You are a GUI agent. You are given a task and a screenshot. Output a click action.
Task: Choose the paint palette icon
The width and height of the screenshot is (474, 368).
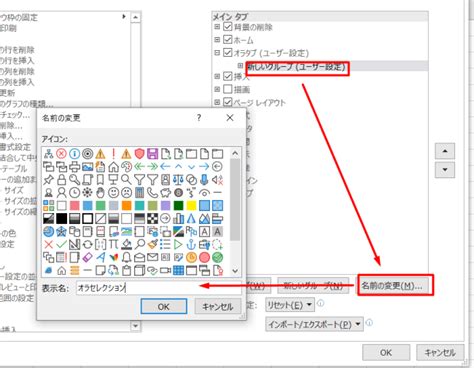pos(126,167)
